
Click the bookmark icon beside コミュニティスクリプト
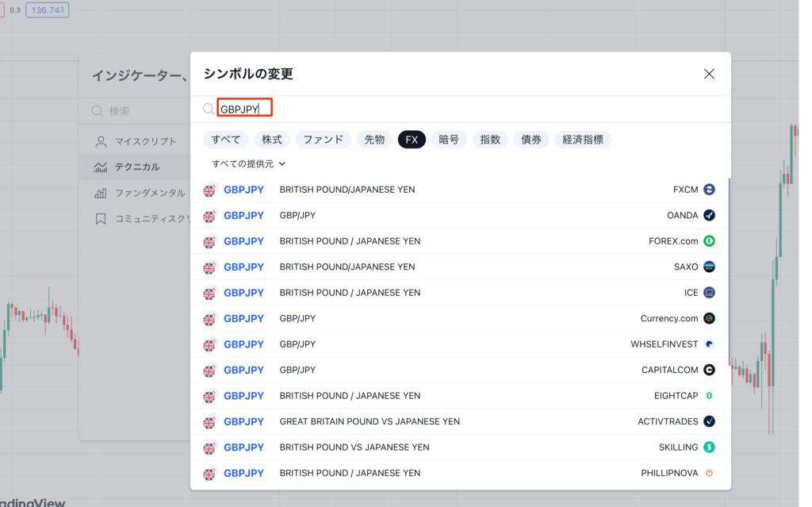point(101,219)
